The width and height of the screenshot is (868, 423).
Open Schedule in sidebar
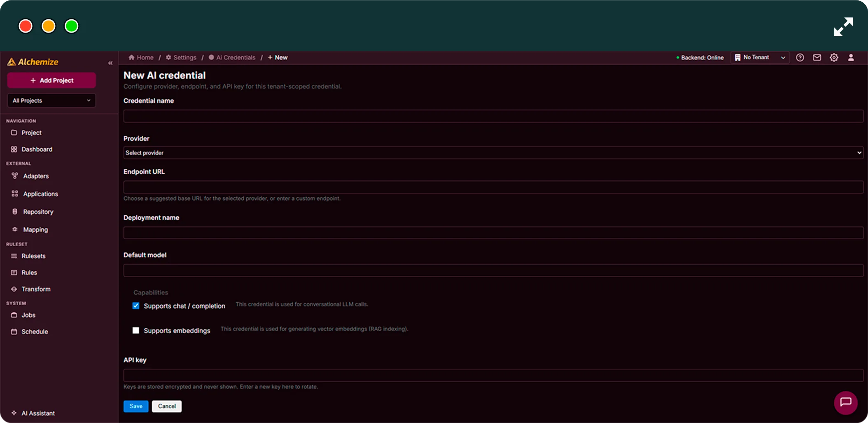(35, 332)
